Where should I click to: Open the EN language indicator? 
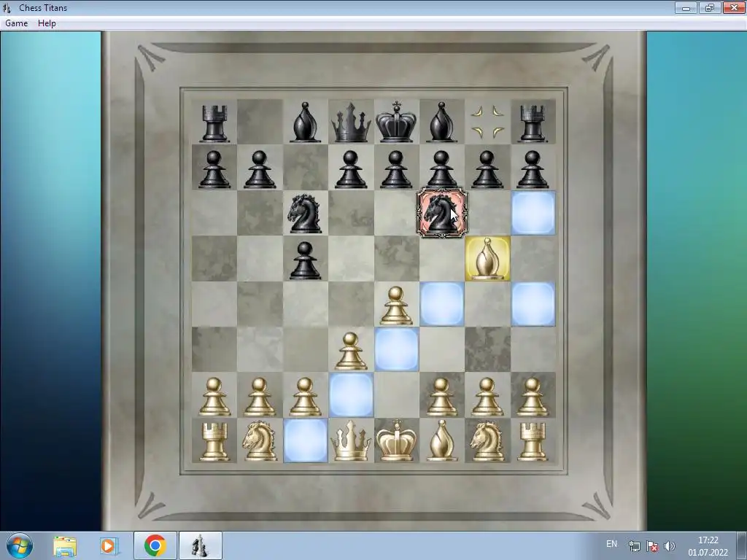(612, 544)
